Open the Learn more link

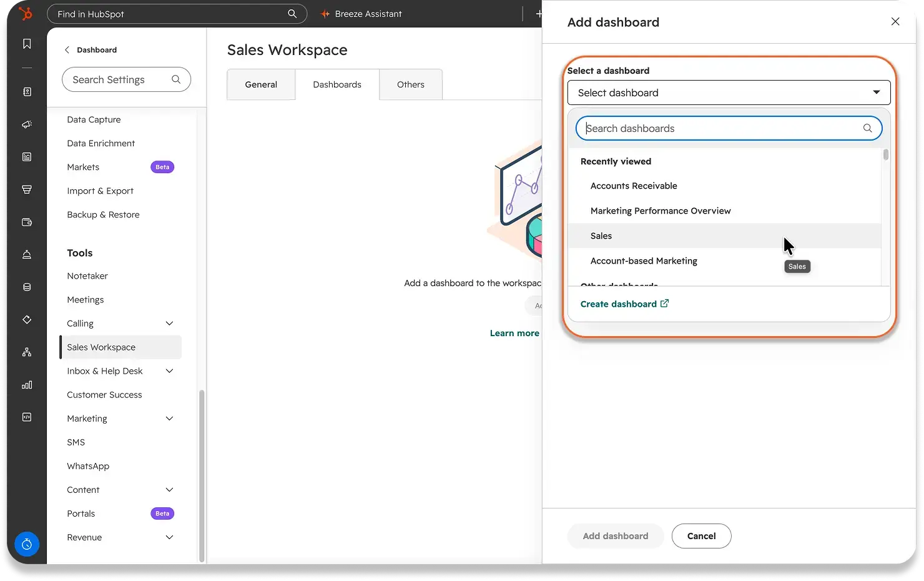coord(514,333)
